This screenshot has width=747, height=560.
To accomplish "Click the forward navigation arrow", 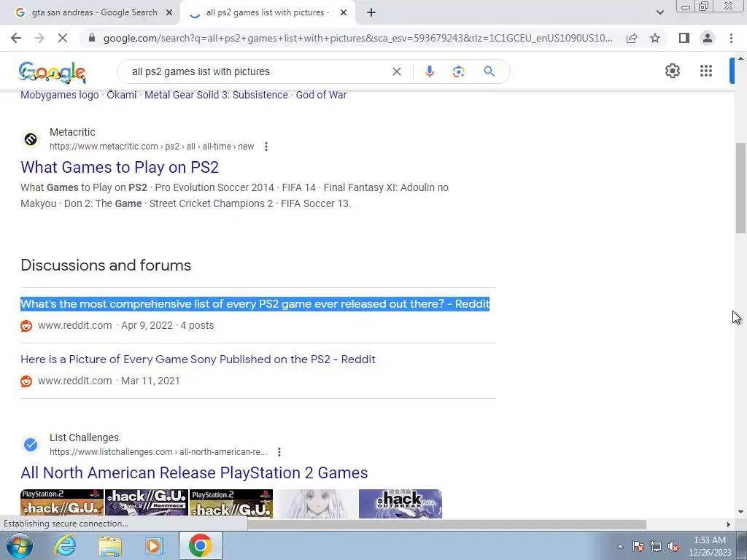I will pos(39,38).
